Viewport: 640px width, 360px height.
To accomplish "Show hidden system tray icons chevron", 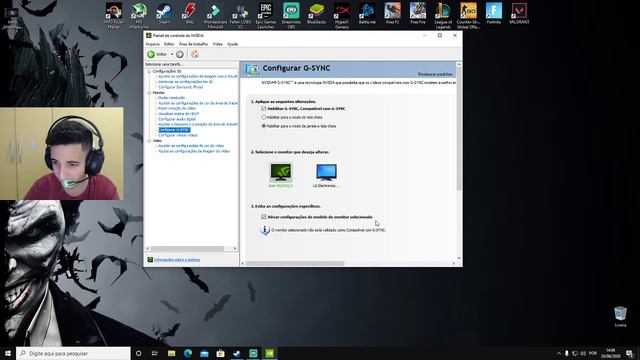I will coord(558,353).
